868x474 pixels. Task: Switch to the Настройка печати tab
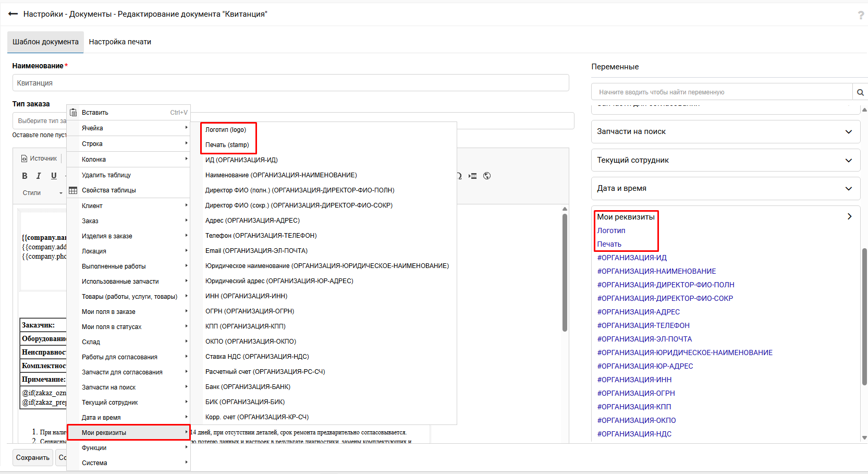120,42
